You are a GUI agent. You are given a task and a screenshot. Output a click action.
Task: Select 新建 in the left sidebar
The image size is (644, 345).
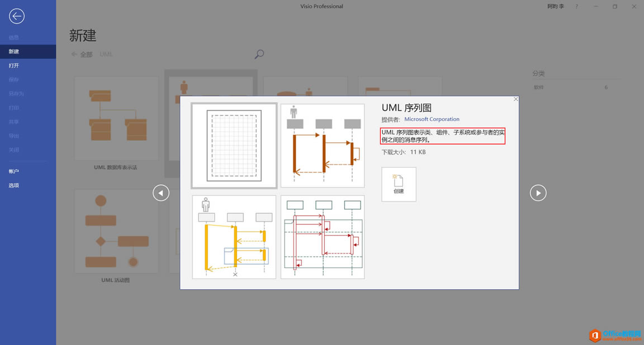click(14, 51)
